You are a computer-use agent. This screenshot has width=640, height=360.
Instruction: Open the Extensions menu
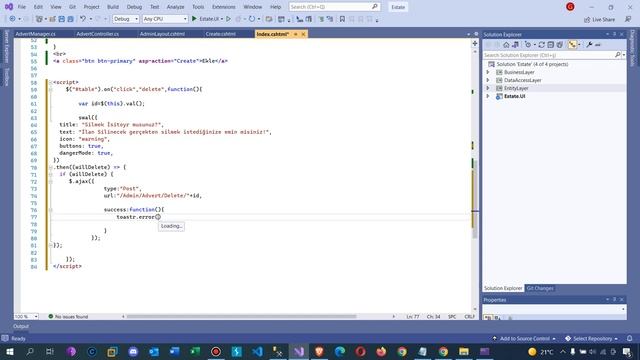click(224, 7)
